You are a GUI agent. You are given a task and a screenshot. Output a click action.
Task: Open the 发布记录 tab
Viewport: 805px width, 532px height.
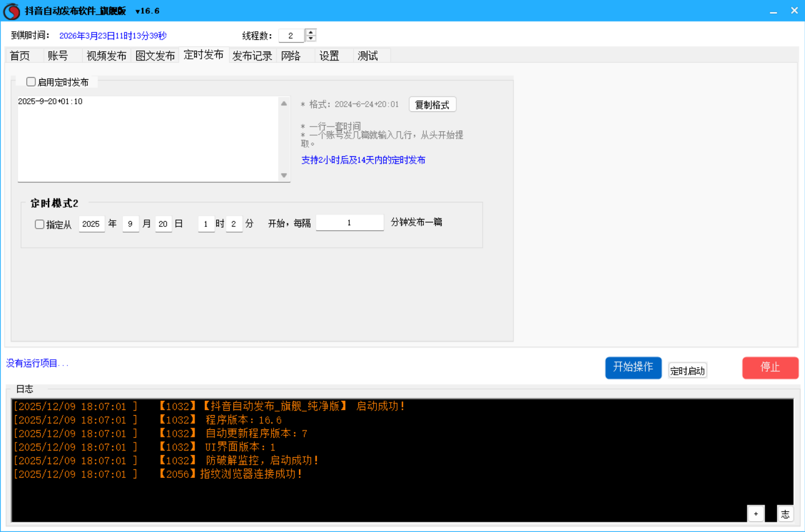(x=252, y=56)
